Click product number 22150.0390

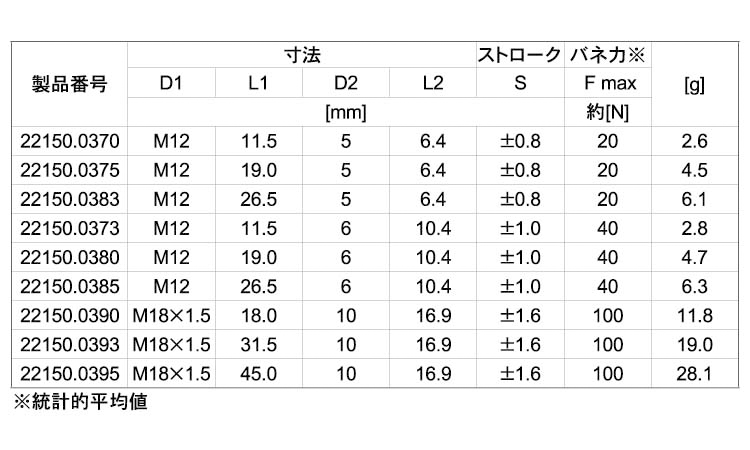point(69,316)
